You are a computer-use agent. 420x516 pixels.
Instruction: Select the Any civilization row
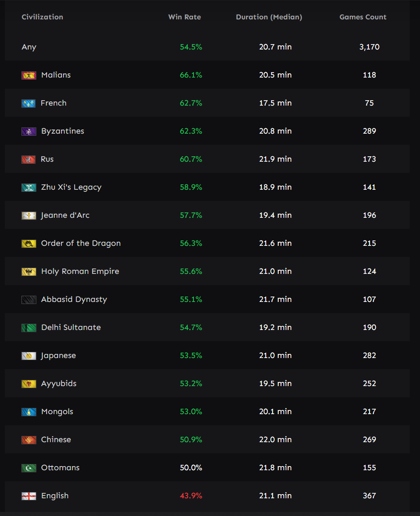(x=207, y=47)
